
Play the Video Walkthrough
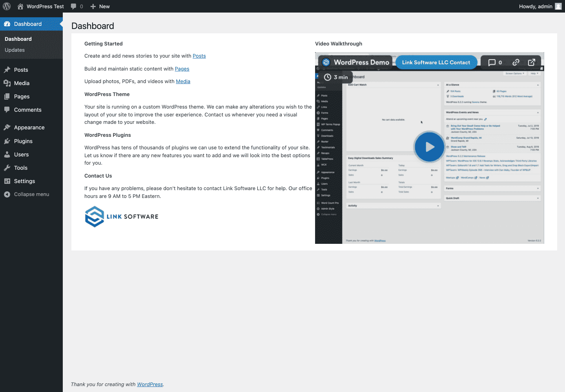coord(429,147)
